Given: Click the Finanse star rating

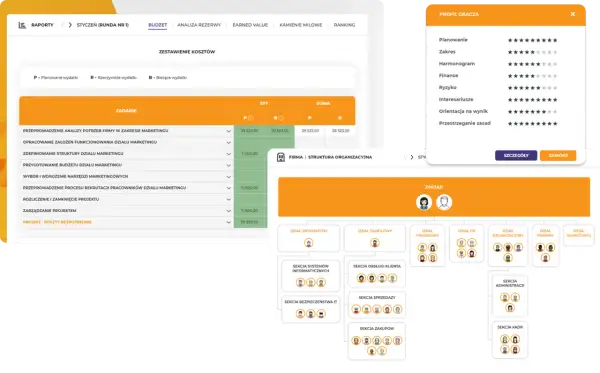Looking at the screenshot, I should coord(532,76).
